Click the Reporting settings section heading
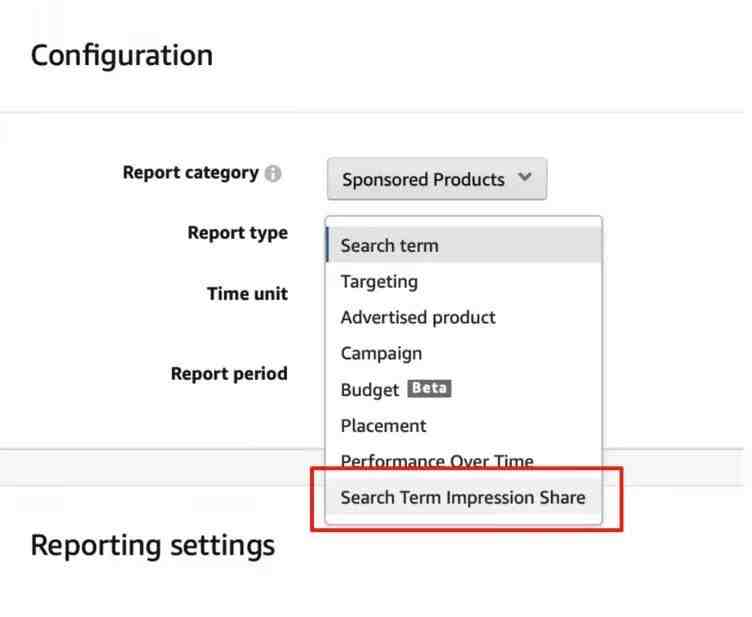The width and height of the screenshot is (752, 617). [x=152, y=546]
